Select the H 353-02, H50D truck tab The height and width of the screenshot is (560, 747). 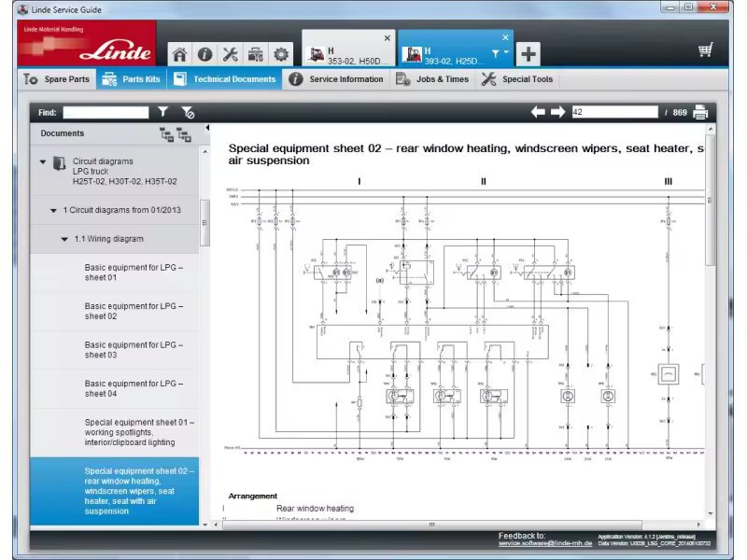pos(345,53)
